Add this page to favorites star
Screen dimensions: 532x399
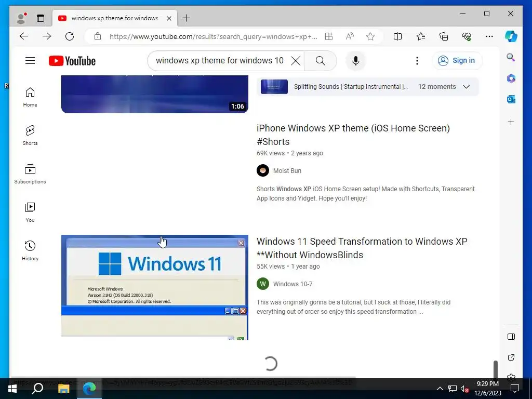(x=370, y=36)
